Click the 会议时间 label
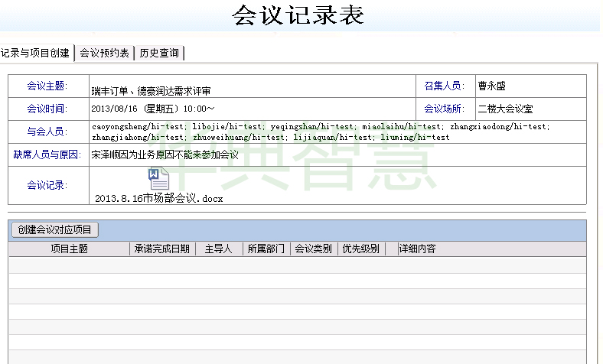The height and width of the screenshot is (364, 603). coord(47,109)
